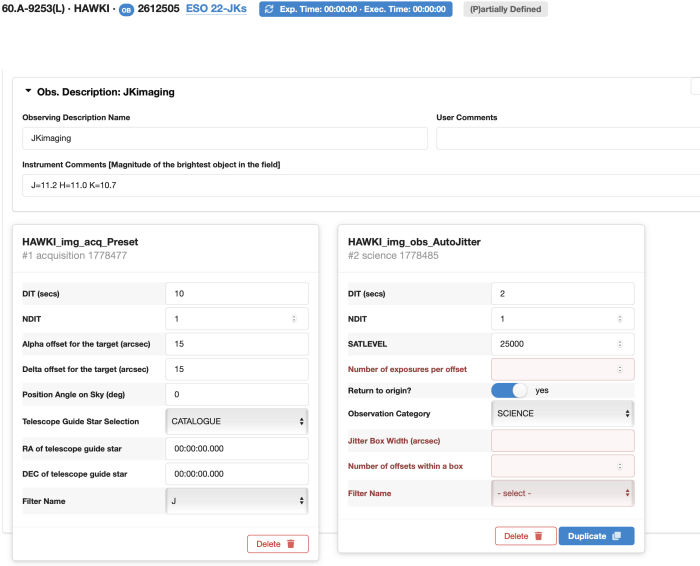Open the Observation Category dropdown
Viewport: 700px width, 566px height.
[563, 413]
